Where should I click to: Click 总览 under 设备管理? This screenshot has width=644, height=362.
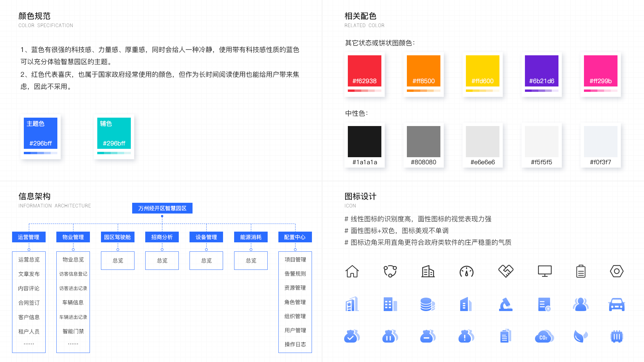[206, 260]
